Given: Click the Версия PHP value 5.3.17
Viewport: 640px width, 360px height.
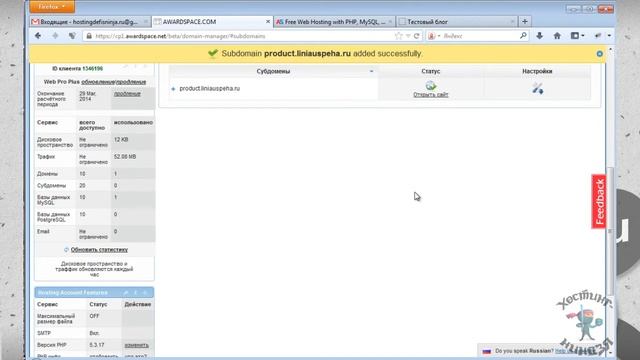Looking at the screenshot, I should [97, 345].
